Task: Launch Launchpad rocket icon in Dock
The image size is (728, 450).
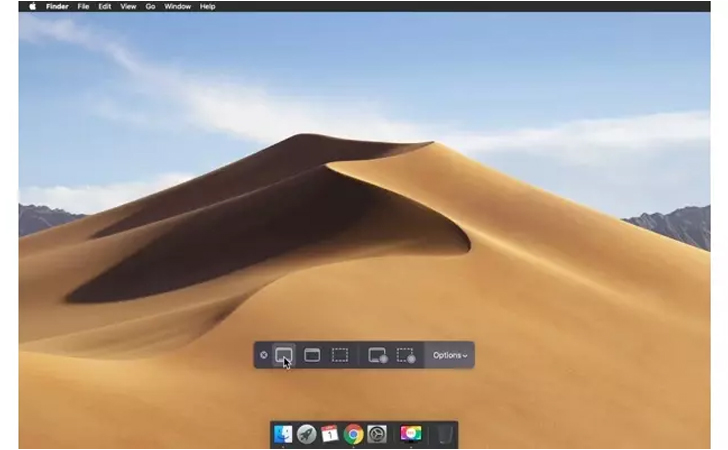Action: [x=306, y=435]
